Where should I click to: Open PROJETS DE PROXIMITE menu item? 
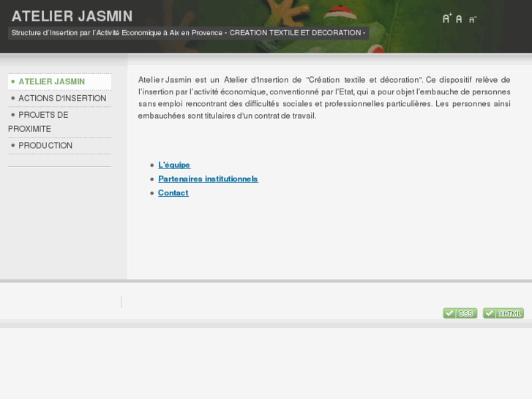point(60,122)
